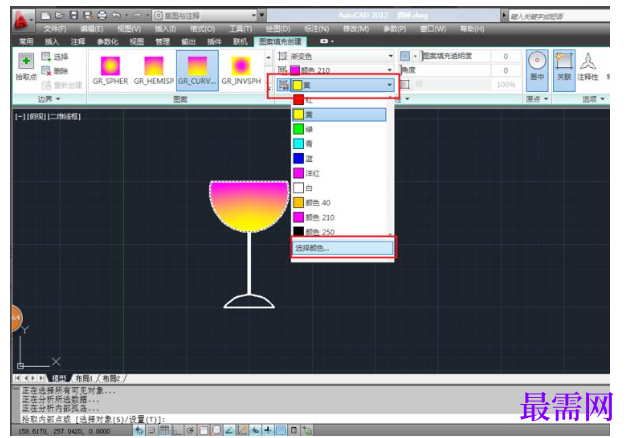Image resolution: width=632 pixels, height=438 pixels.
Task: Click the first layout navigation arrow
Action: (x=17, y=378)
